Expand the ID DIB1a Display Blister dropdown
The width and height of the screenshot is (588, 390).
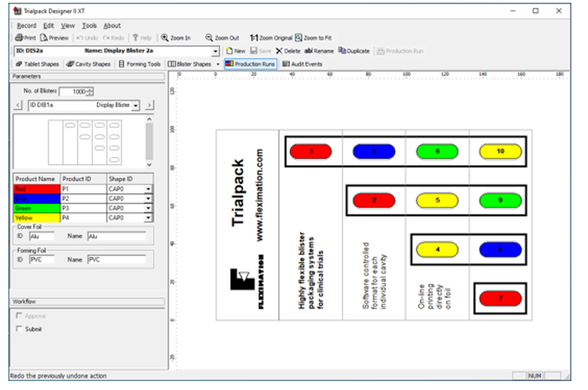(x=135, y=106)
